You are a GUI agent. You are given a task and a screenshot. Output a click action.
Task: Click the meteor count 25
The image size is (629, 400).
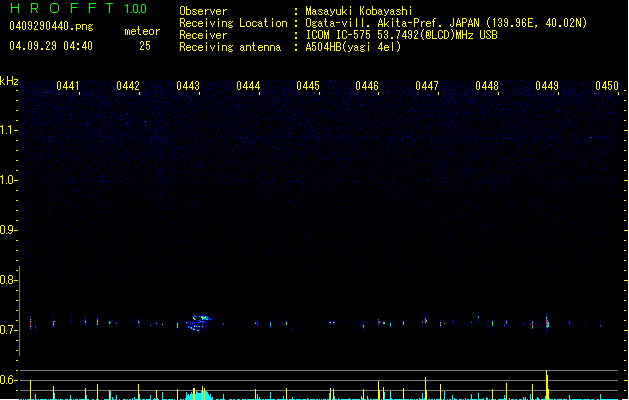(x=145, y=46)
